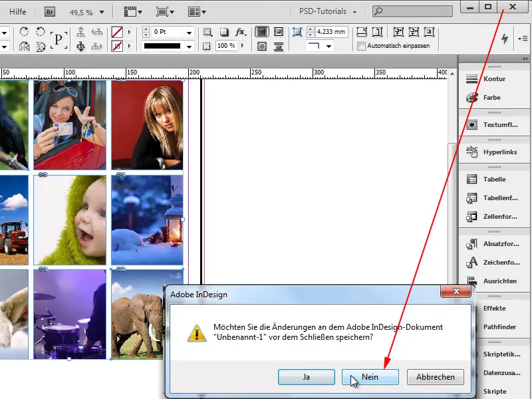Open the corner shape dropdown
The height and width of the screenshot is (399, 532).
329,46
